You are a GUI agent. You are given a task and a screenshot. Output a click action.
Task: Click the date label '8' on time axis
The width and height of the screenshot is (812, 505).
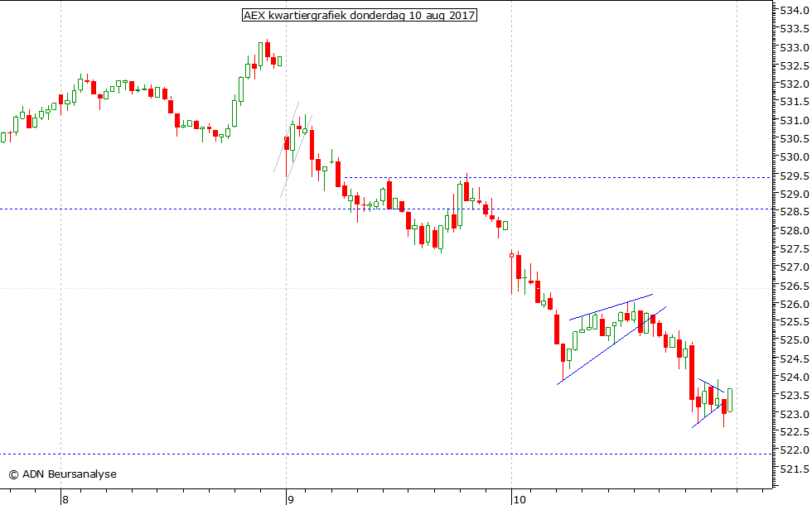pyautogui.click(x=65, y=499)
